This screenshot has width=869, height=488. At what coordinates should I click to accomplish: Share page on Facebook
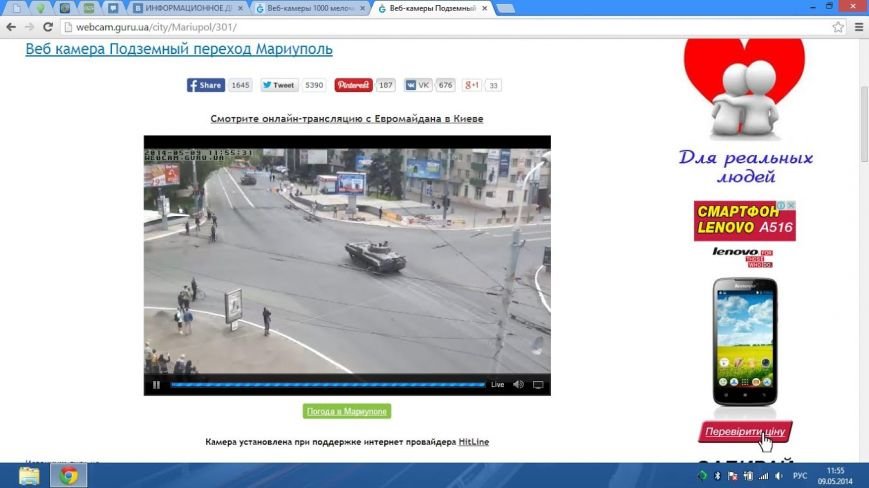tap(206, 85)
